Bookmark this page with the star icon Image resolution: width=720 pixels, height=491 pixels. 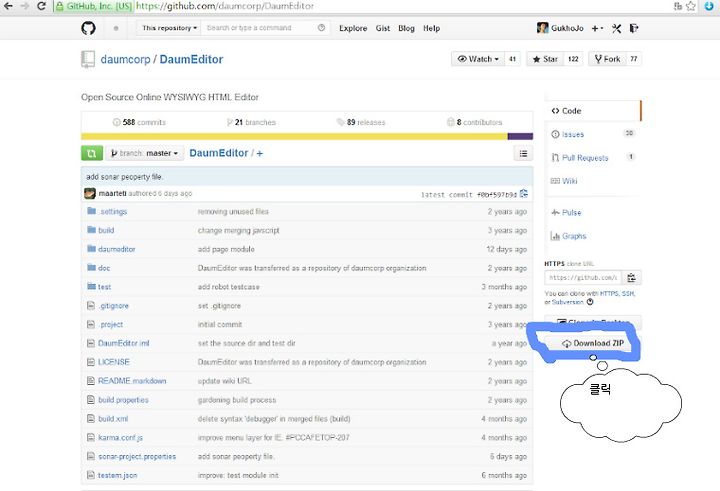pos(691,6)
